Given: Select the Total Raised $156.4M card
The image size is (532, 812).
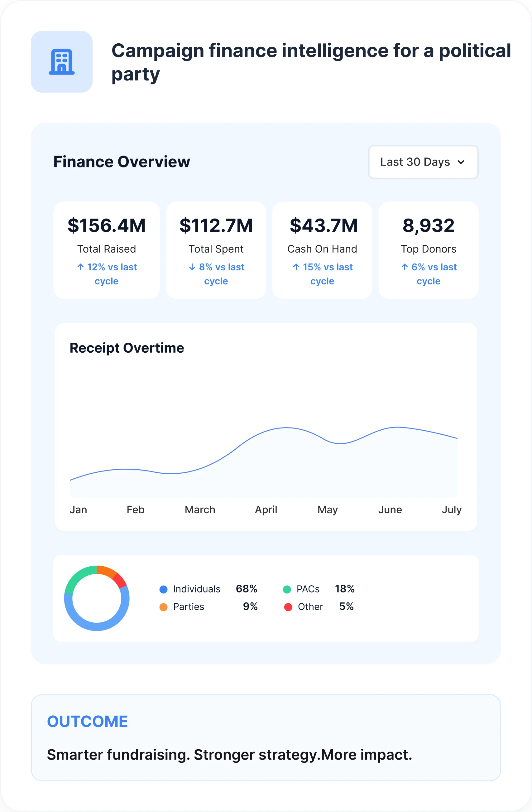Looking at the screenshot, I should [x=106, y=250].
